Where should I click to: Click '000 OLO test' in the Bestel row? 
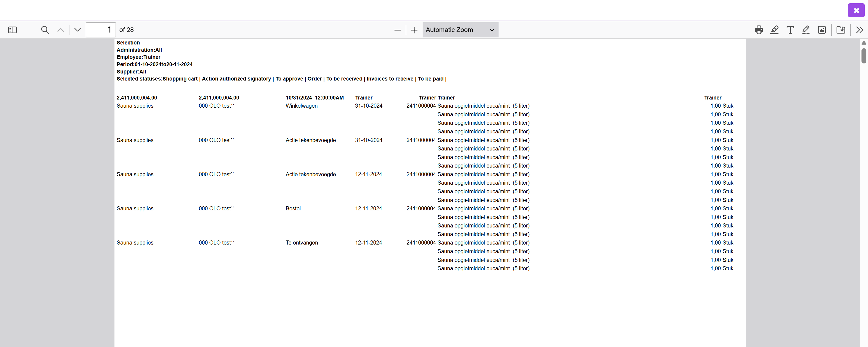pyautogui.click(x=216, y=208)
